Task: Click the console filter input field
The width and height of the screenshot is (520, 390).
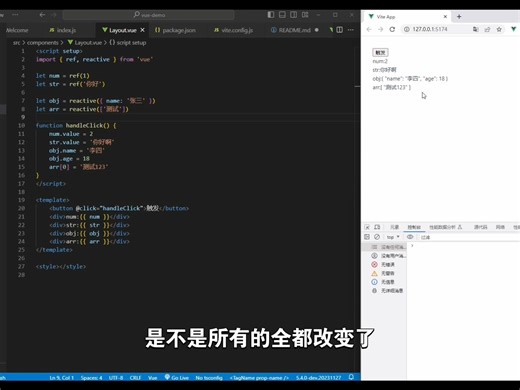Action: 469,237
